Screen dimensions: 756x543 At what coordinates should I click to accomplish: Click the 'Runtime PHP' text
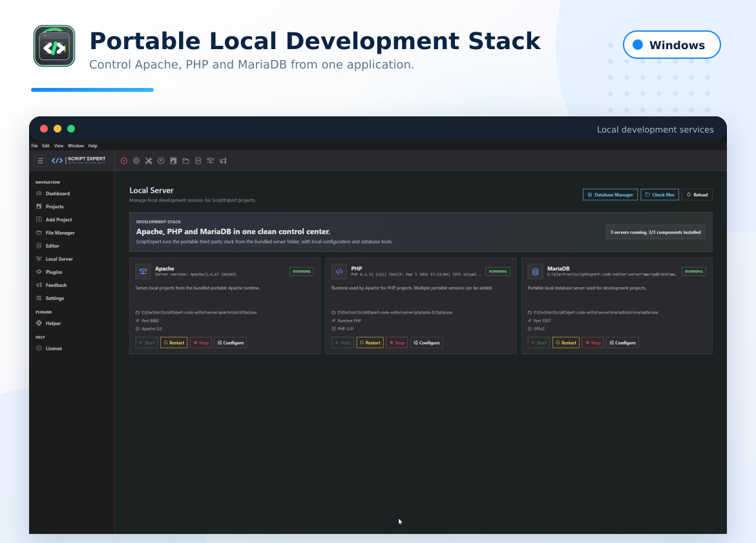click(349, 321)
